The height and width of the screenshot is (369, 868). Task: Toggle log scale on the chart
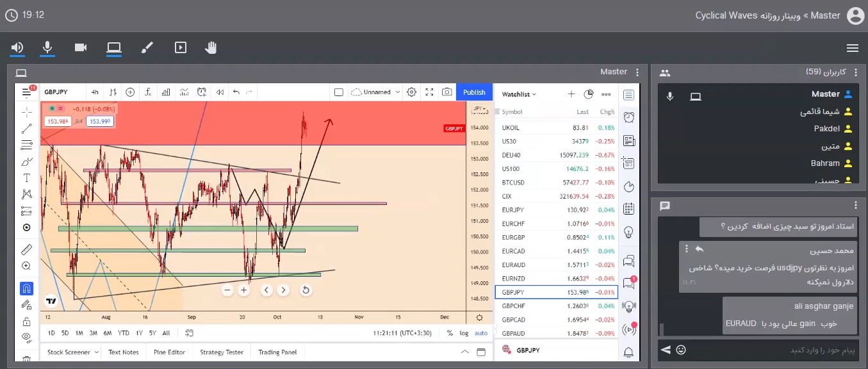pos(464,333)
